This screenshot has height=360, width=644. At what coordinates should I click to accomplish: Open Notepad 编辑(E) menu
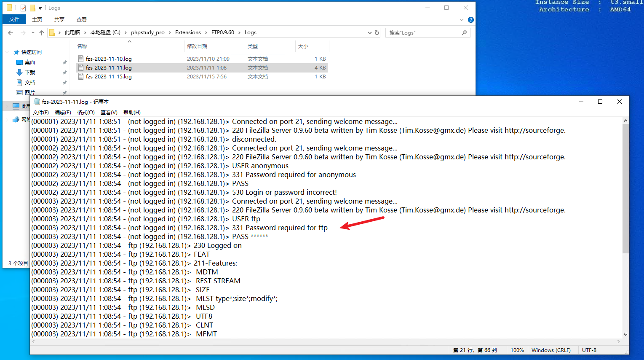click(63, 113)
